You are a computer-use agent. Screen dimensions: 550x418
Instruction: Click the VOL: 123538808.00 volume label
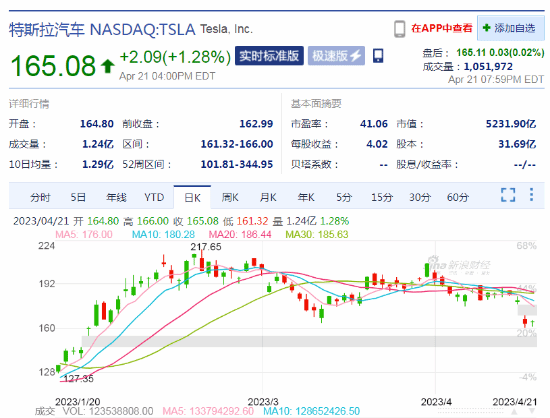click(108, 411)
